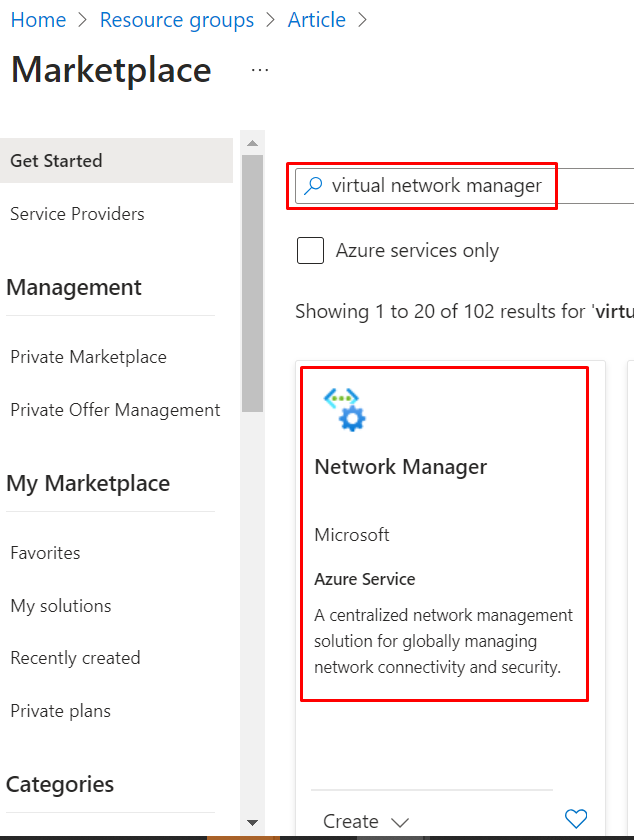Click the sidebar scroll up arrow
Screen dimensions: 634x840
[252, 143]
